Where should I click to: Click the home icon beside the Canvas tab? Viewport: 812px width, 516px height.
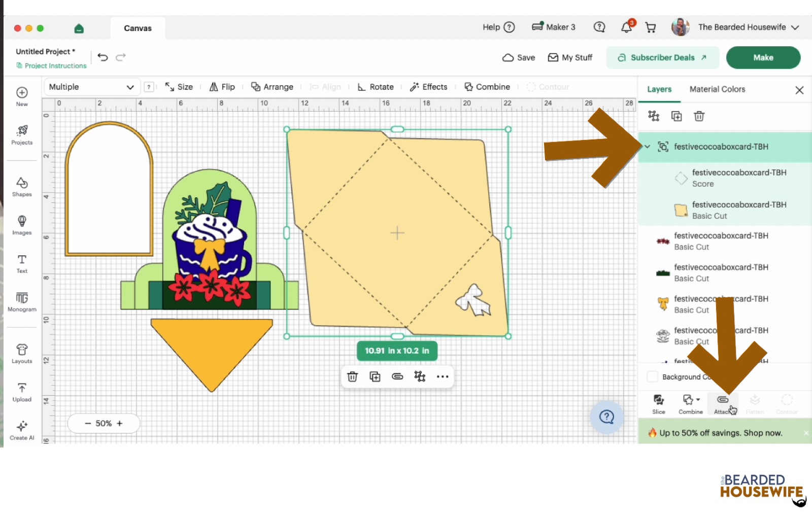click(x=79, y=28)
